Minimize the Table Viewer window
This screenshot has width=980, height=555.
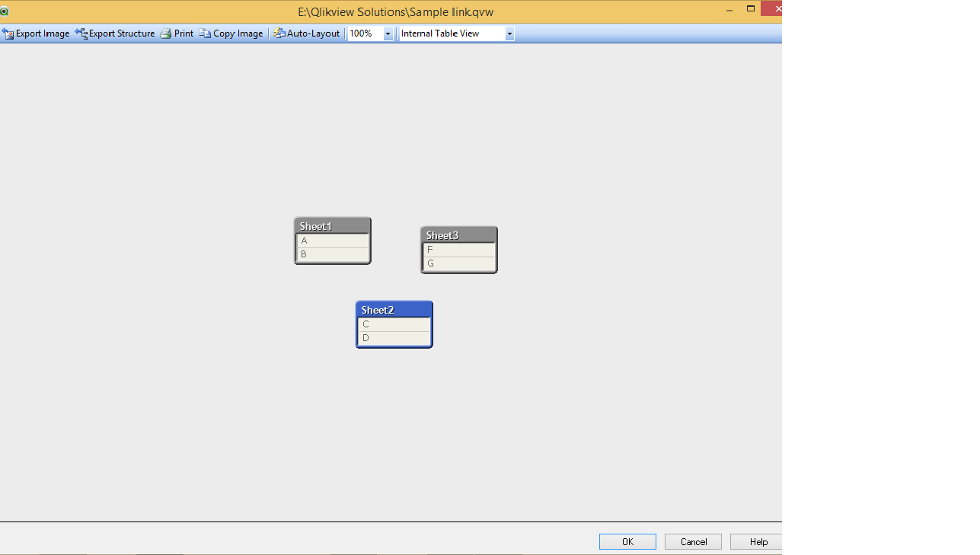(x=729, y=9)
